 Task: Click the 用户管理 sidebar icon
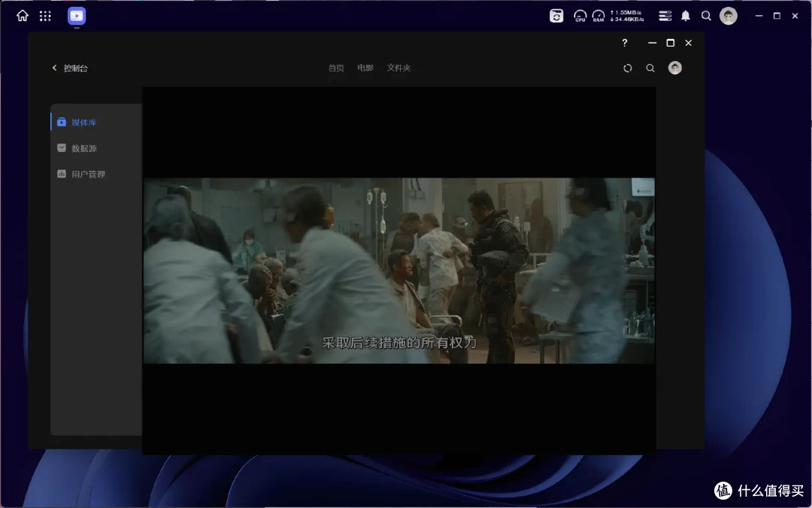coord(62,174)
